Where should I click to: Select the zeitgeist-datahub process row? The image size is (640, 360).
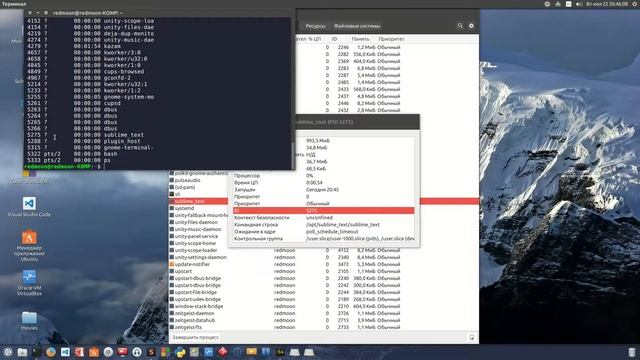(x=324, y=320)
